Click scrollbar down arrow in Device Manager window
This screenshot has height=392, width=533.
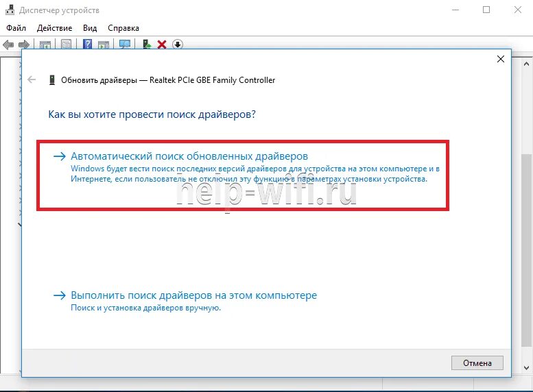pyautogui.click(x=526, y=368)
